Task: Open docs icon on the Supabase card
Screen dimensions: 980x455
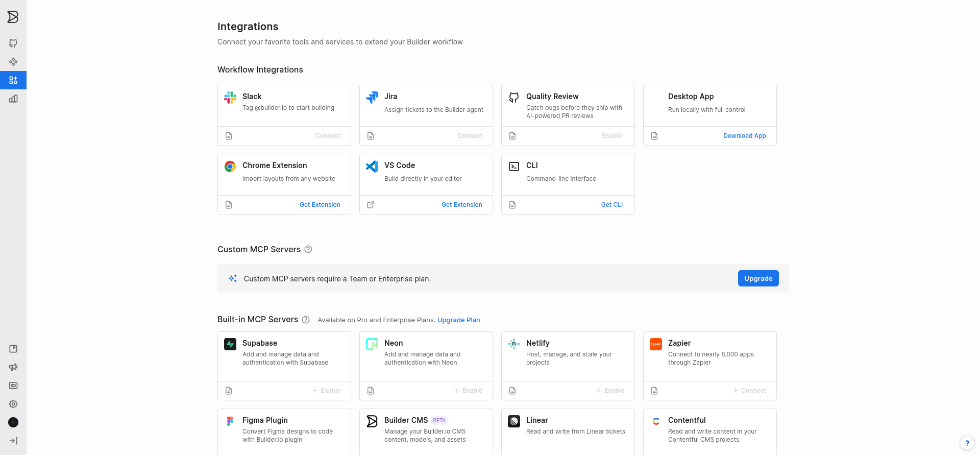Action: pos(229,391)
